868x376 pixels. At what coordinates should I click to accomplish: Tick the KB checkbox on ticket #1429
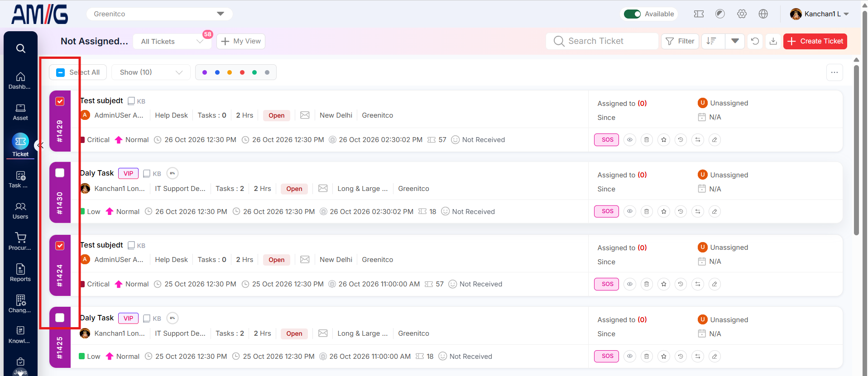point(131,101)
